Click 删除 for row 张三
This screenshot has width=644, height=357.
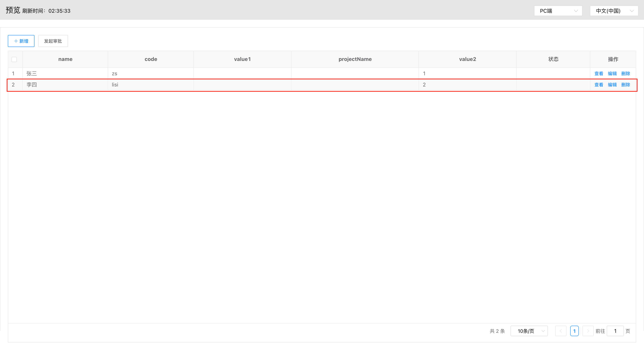tap(626, 73)
